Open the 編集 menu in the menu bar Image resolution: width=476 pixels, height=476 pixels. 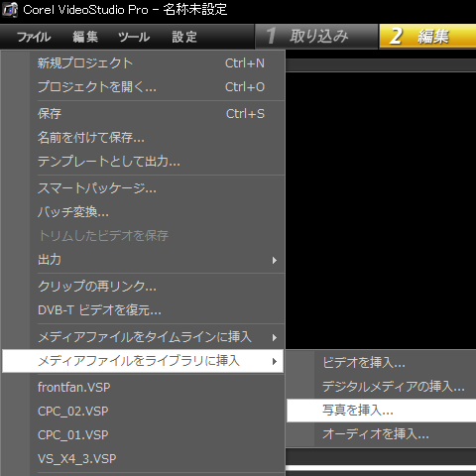click(85, 37)
